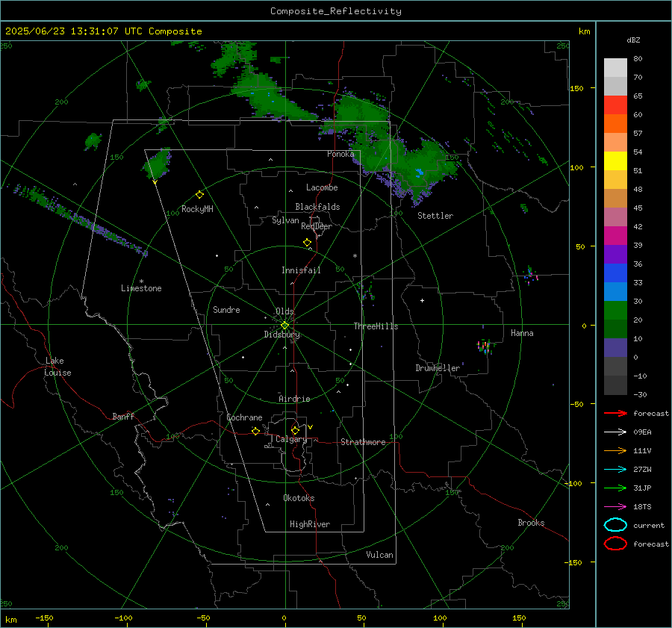Click the Brooks town label
672x628 pixels.
pyautogui.click(x=531, y=523)
